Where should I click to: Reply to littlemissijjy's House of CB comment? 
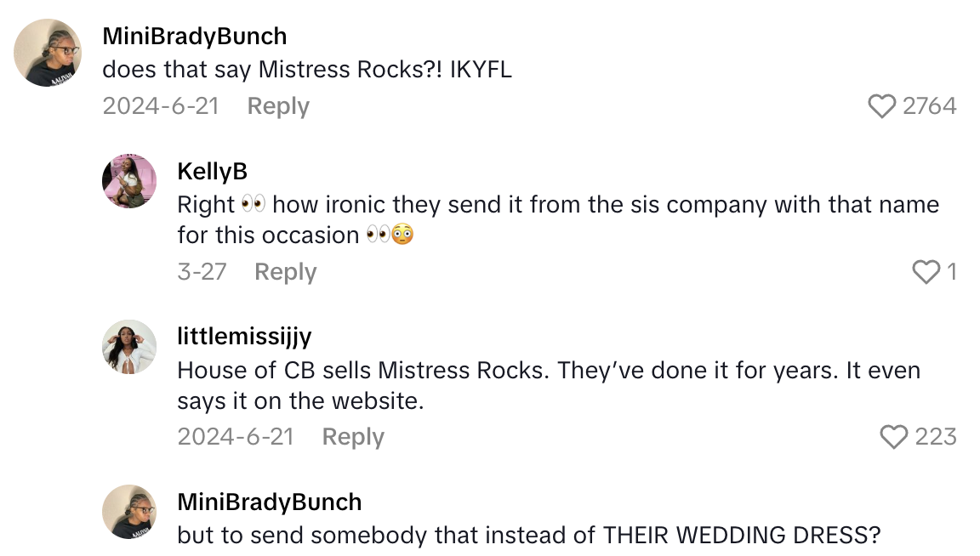click(x=352, y=436)
